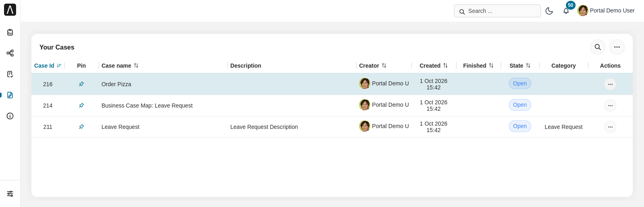Viewport: 644px width, 207px height.
Task: Pin the Business Case Map case
Action: pos(81,106)
